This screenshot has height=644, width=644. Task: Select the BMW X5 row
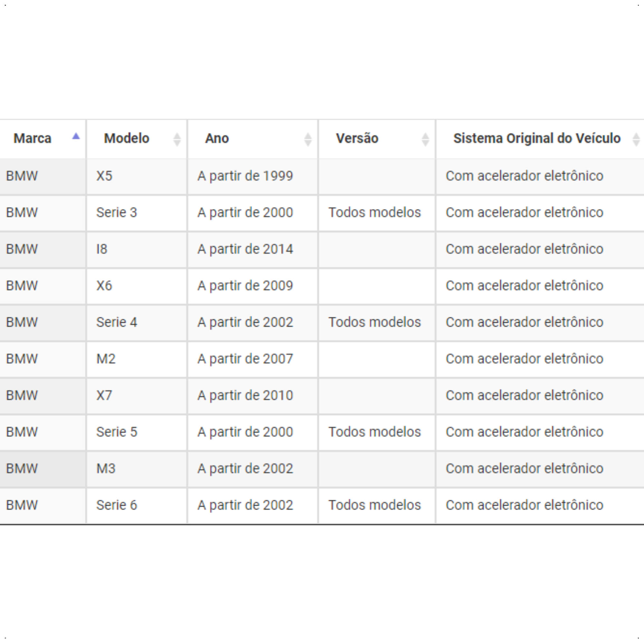click(322, 177)
